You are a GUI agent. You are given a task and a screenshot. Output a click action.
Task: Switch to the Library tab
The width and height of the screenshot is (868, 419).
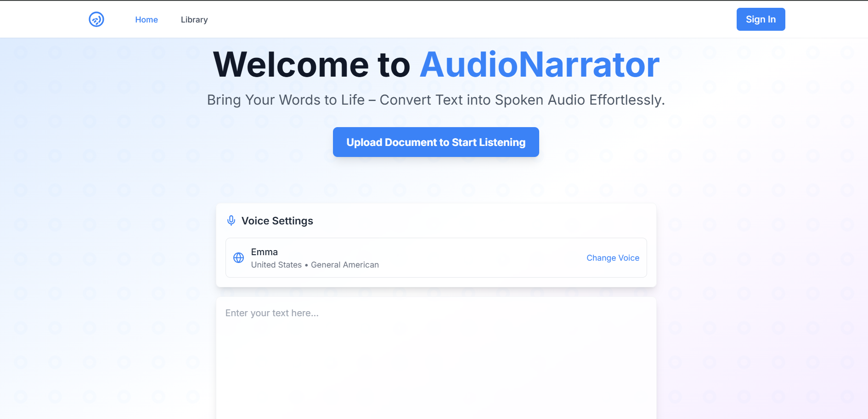point(194,19)
